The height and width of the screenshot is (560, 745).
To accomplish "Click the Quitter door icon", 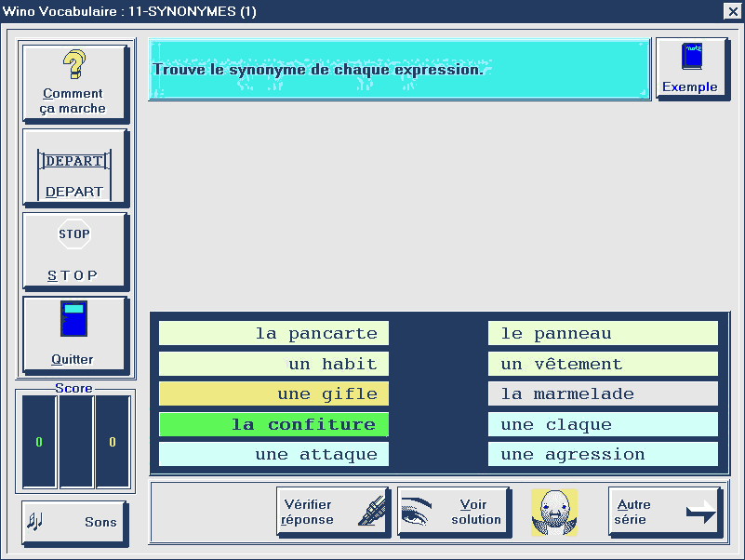I will tap(73, 319).
